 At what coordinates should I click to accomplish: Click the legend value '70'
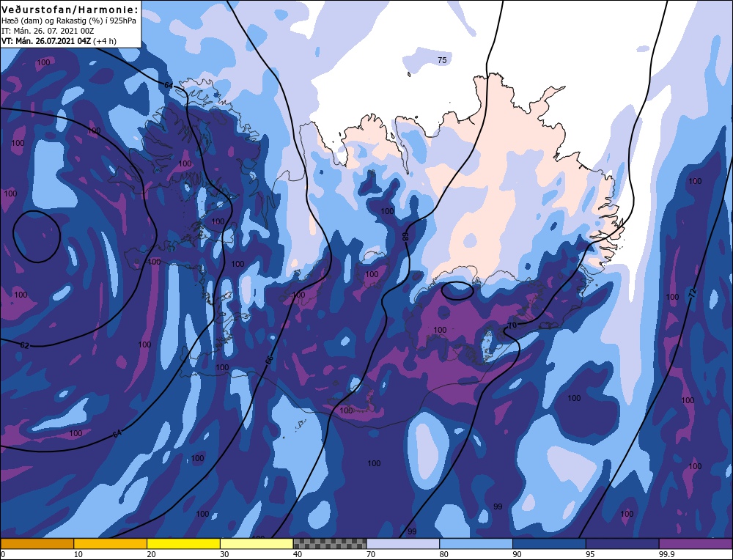point(371,554)
